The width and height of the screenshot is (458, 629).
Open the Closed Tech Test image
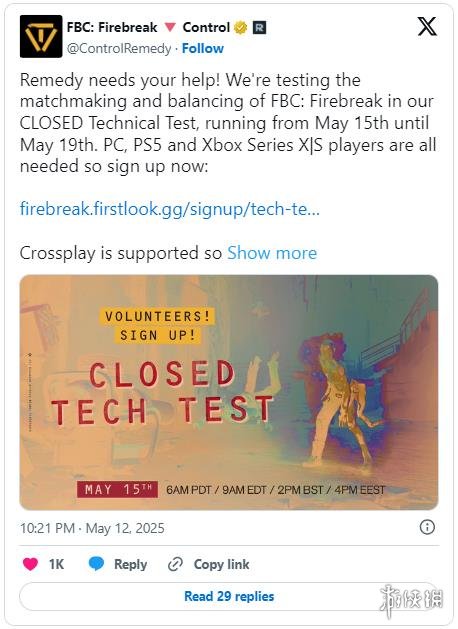click(229, 392)
